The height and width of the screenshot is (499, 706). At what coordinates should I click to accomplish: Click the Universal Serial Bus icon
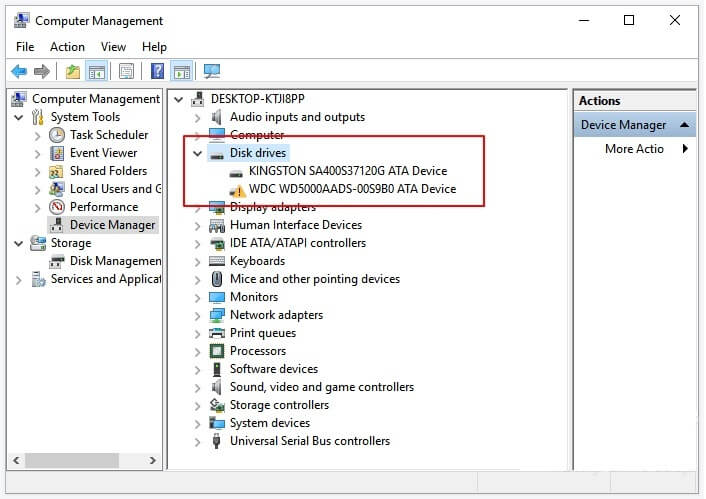pyautogui.click(x=217, y=441)
